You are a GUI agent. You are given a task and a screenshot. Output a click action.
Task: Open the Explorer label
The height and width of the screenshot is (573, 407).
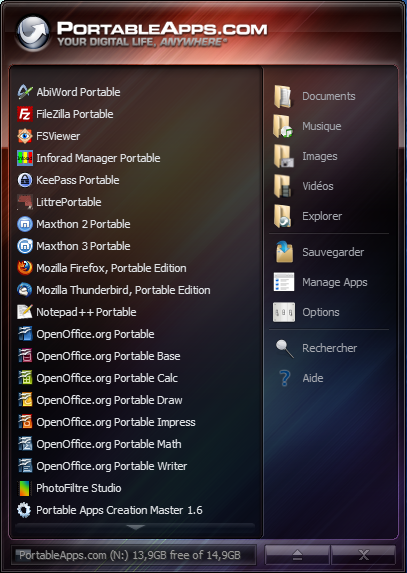[322, 216]
